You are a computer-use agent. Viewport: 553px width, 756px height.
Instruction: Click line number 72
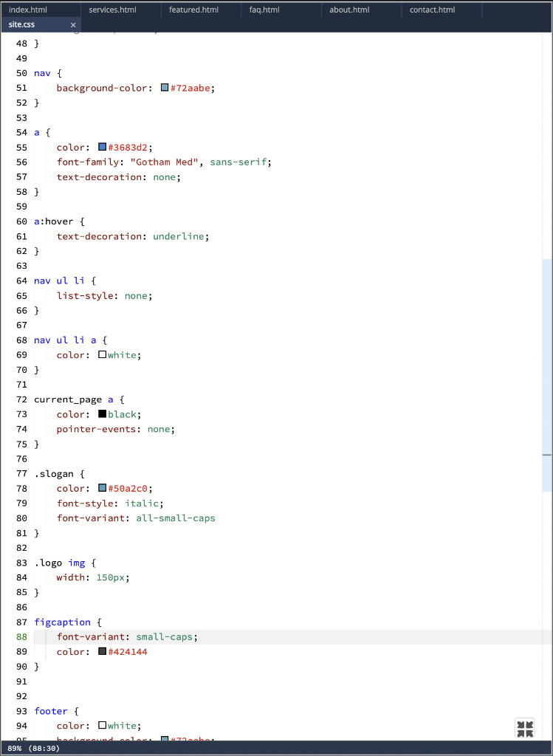coord(21,399)
